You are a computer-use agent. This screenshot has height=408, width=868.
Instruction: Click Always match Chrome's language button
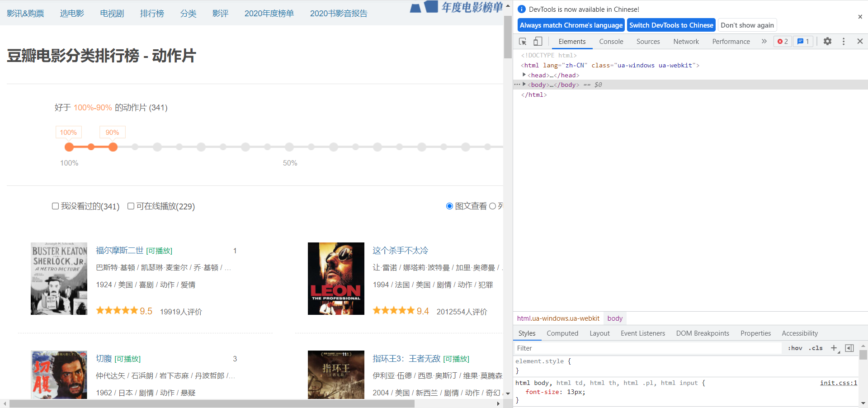pyautogui.click(x=571, y=25)
